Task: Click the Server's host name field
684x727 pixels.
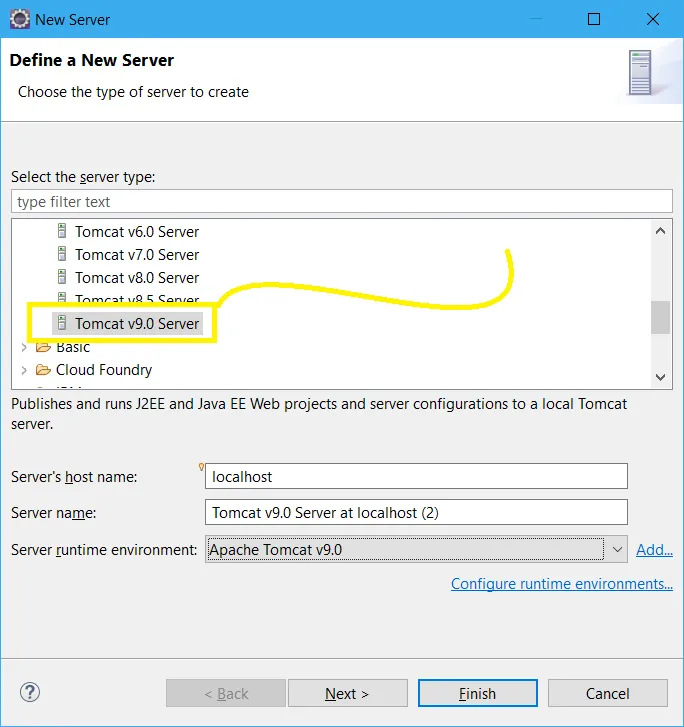Action: (416, 476)
